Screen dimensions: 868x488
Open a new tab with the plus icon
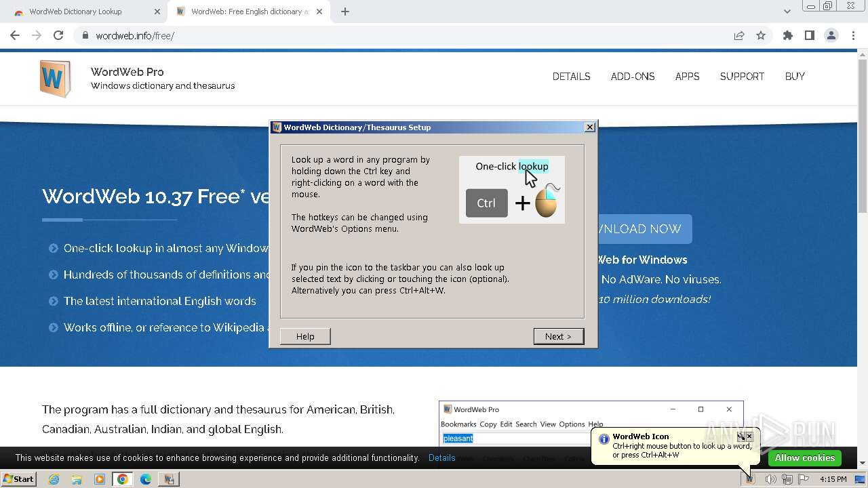[345, 12]
